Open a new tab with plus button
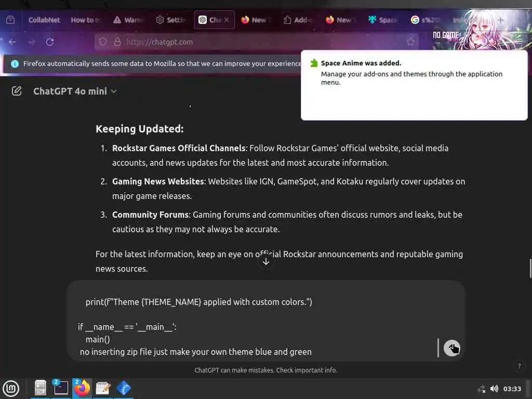532x399 pixels. (x=500, y=20)
